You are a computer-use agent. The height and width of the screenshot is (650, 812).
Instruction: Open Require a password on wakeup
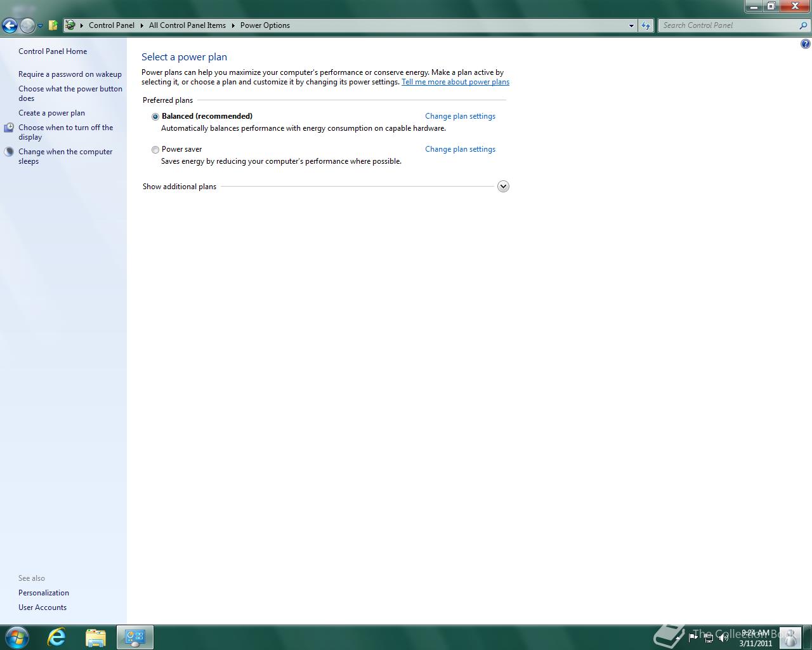coord(70,74)
